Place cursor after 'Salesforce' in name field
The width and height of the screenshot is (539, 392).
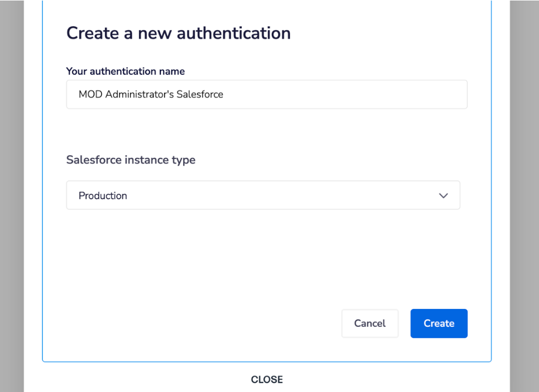[x=224, y=94]
